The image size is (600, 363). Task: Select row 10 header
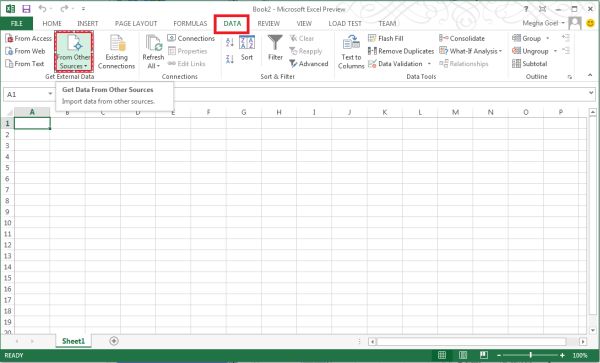pyautogui.click(x=7, y=223)
